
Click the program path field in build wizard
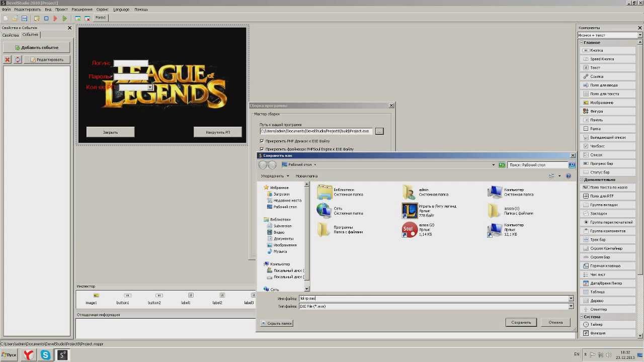coord(316,131)
